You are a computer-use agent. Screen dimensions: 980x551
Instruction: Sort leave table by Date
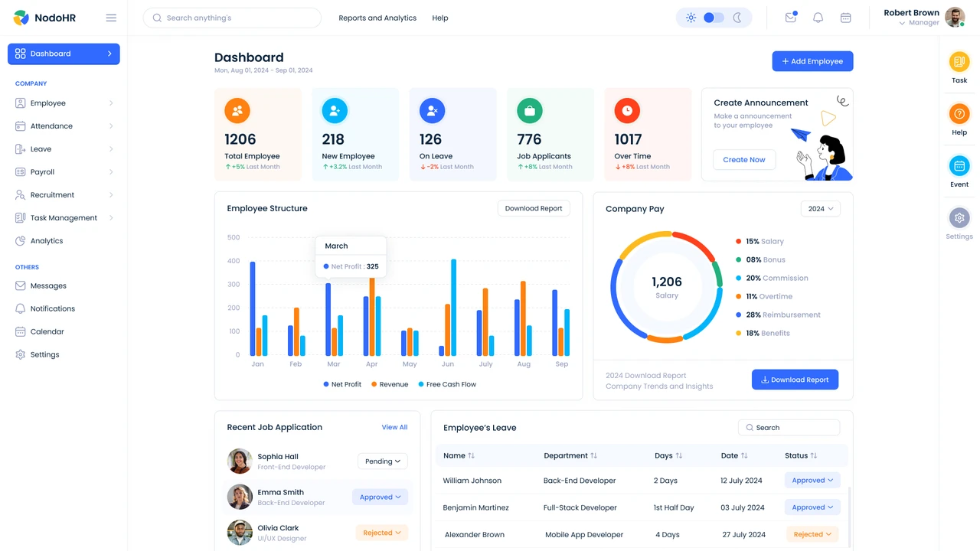(x=743, y=455)
